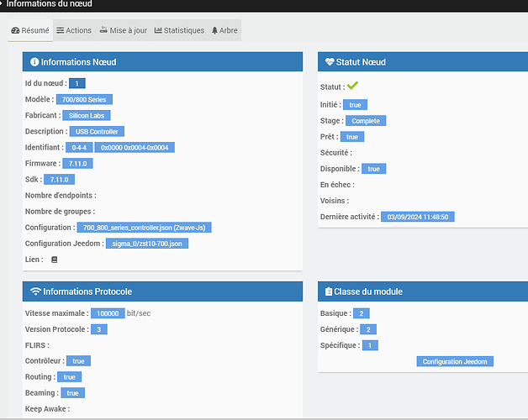Click the Prêt "true" badge

click(x=352, y=137)
